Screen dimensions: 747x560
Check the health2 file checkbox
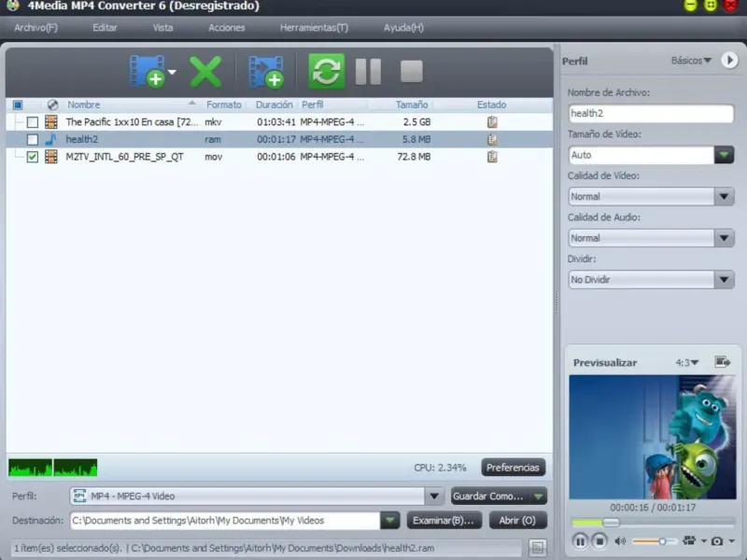(33, 139)
